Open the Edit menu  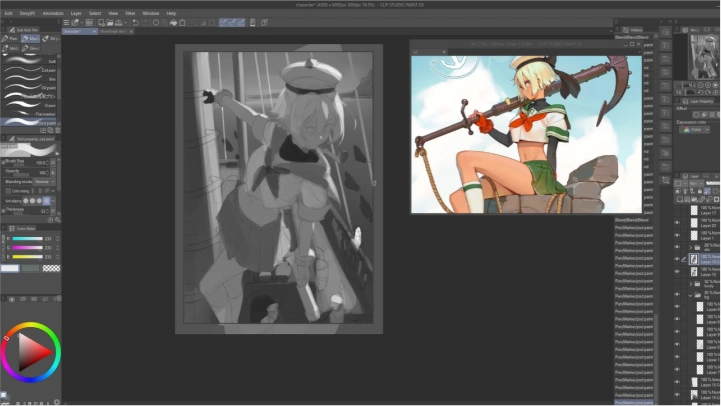coord(8,13)
